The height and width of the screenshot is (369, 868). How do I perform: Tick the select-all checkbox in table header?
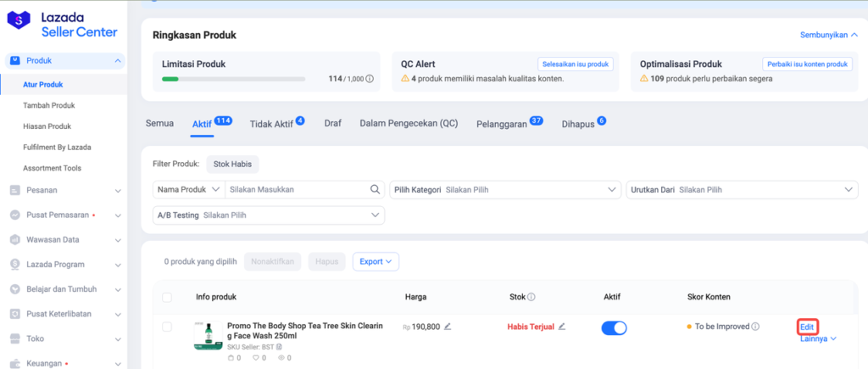tap(167, 298)
